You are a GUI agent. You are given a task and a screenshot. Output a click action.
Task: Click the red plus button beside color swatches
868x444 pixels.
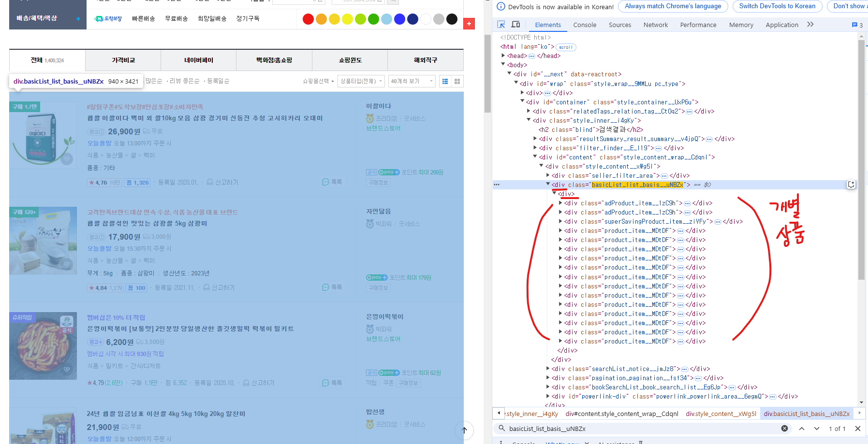469,24
